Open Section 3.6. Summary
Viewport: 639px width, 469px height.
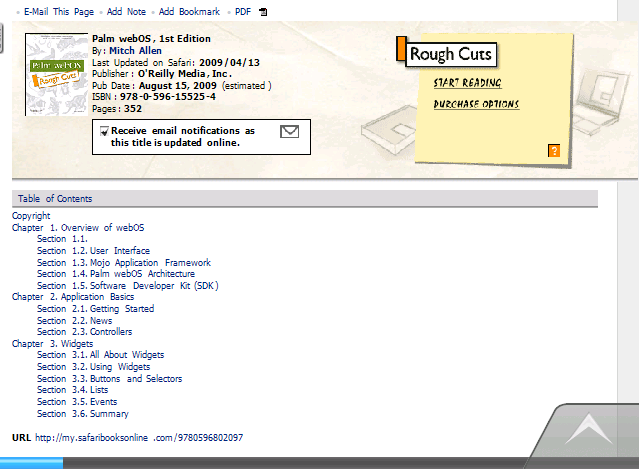click(83, 414)
